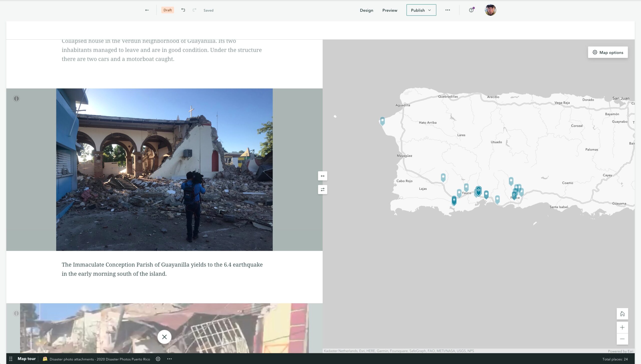The height and width of the screenshot is (364, 641).
Task: Click the layer icon beside Disaster photo attachments
Action: [45, 358]
